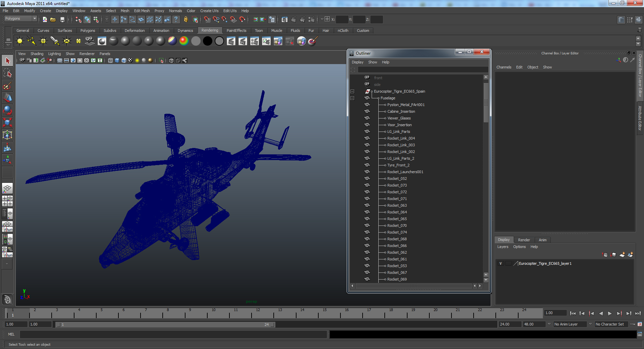Open the 3D Paint tool shelf icon
644x349 pixels.
click(313, 41)
